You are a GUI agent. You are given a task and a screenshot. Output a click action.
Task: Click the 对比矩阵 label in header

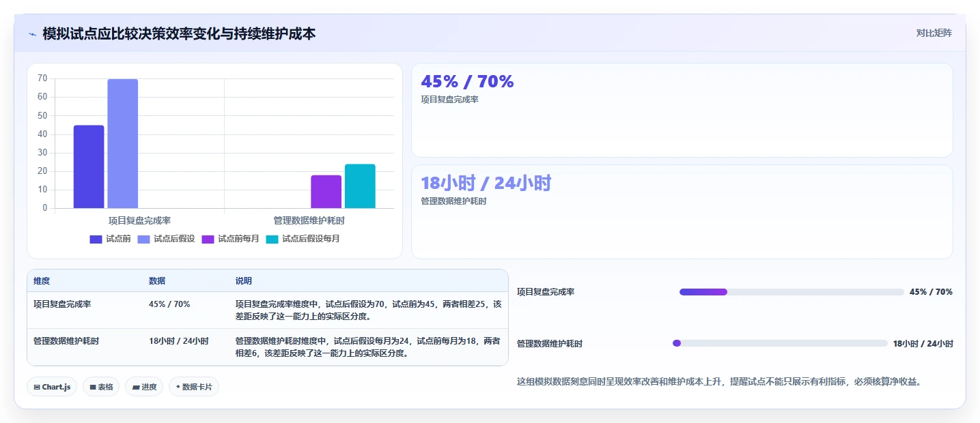(x=934, y=33)
